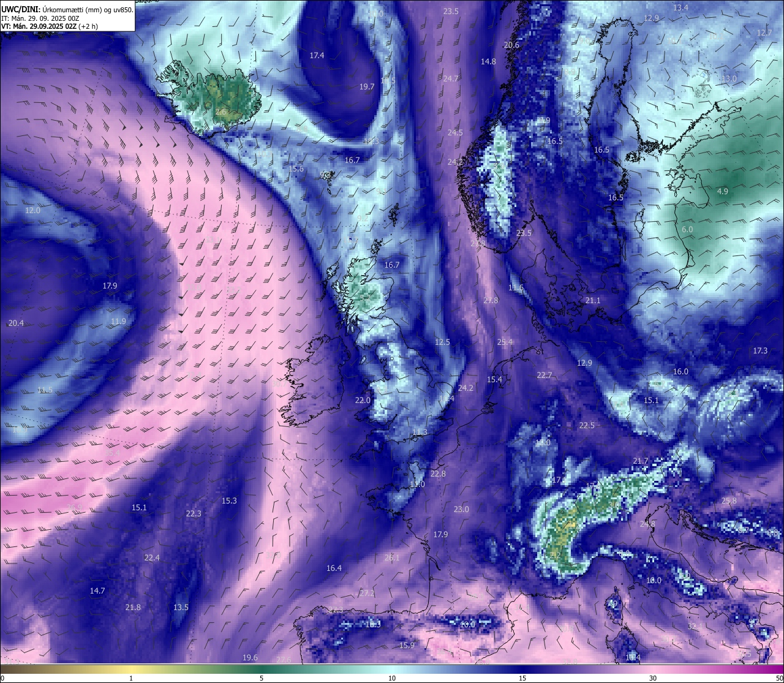
Task: Click the 6.0 value over Baltic states
Action: 687,230
